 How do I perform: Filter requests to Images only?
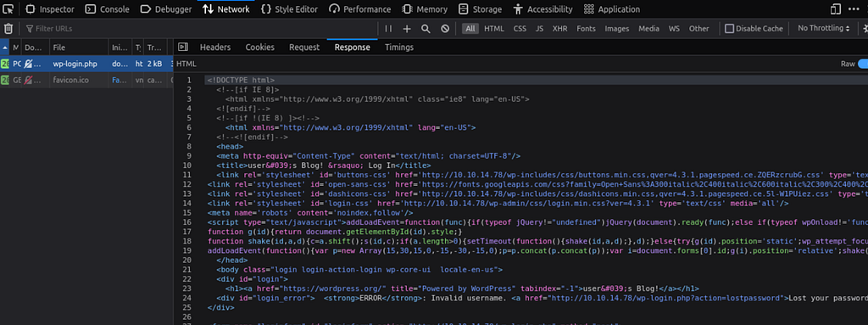point(617,28)
